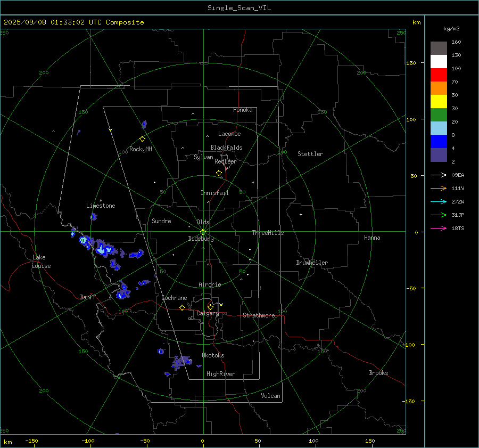Click the kg/m2 legend unit heading
The image size is (479, 448).
tap(451, 29)
